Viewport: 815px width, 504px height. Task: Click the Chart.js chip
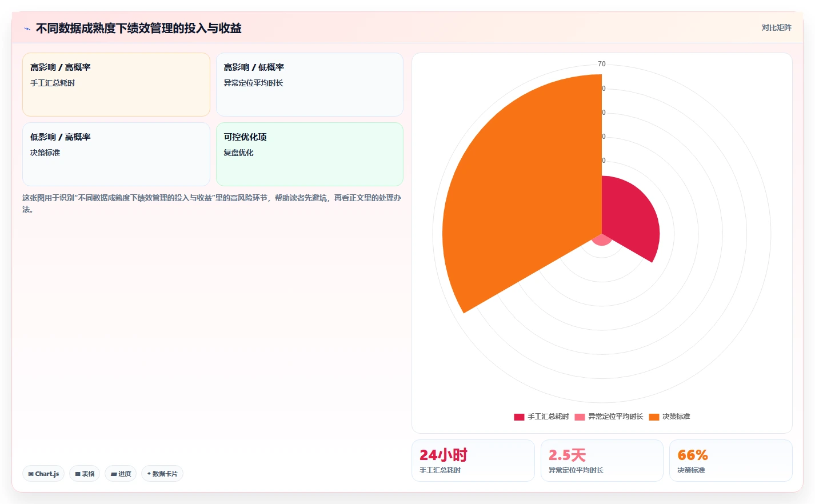[43, 474]
